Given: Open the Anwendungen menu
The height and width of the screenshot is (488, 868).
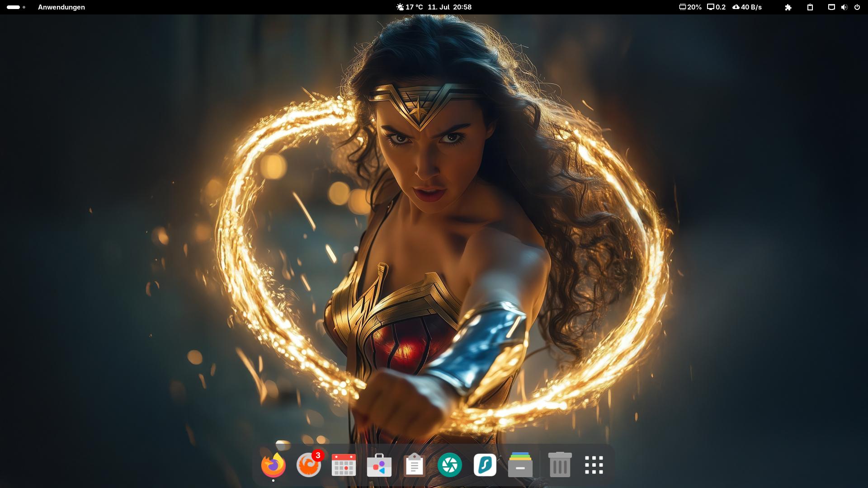Looking at the screenshot, I should [x=61, y=7].
